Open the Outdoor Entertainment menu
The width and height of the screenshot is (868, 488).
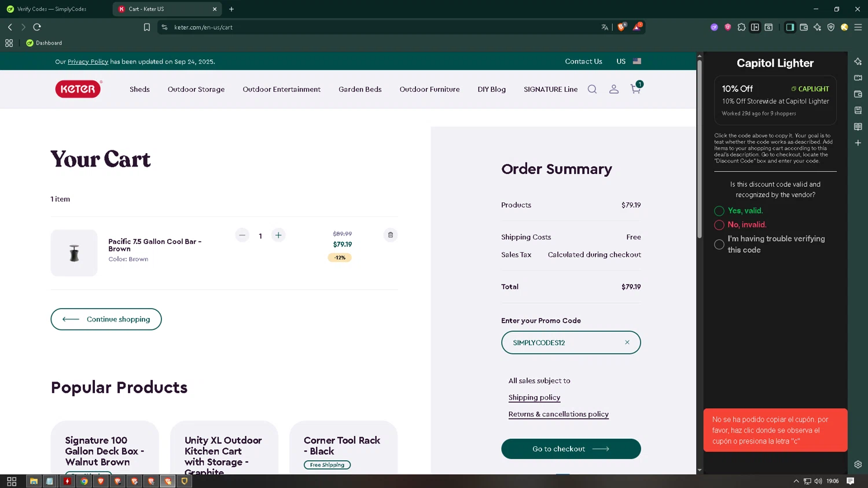pyautogui.click(x=281, y=89)
